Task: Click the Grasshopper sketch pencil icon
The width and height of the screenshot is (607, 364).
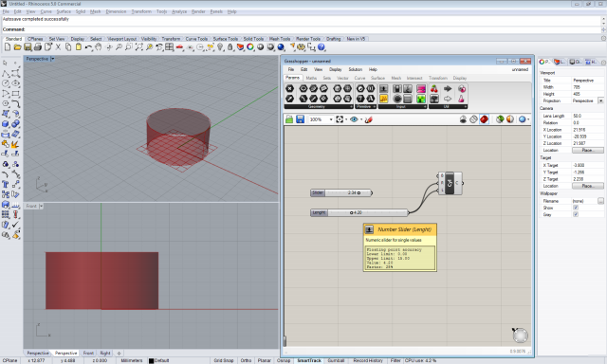Action: [369, 119]
